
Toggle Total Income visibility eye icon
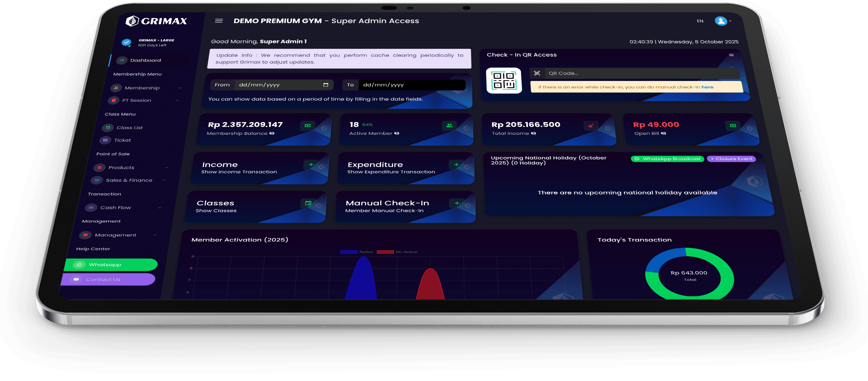533,133
